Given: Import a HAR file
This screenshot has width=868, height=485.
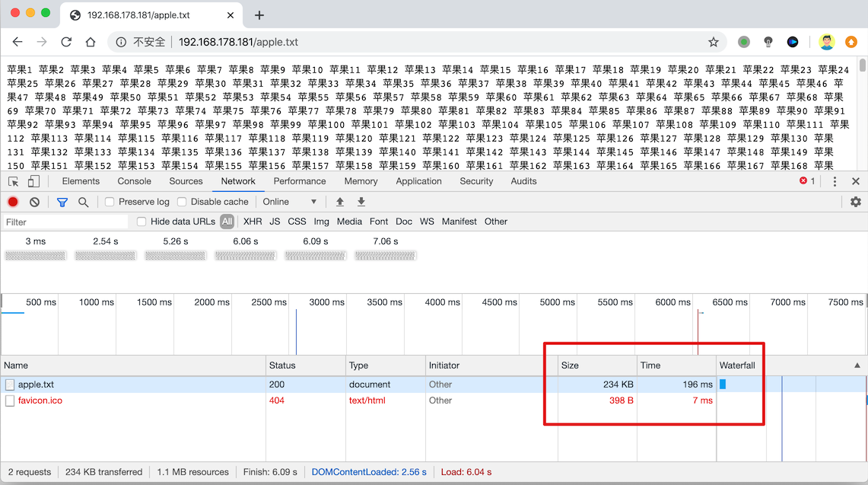Looking at the screenshot, I should (x=340, y=202).
